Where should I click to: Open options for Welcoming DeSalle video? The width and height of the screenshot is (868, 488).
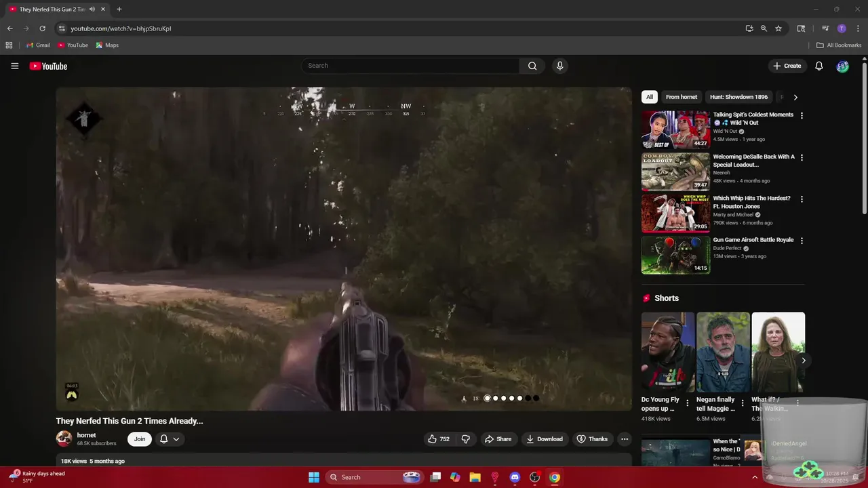pos(802,157)
